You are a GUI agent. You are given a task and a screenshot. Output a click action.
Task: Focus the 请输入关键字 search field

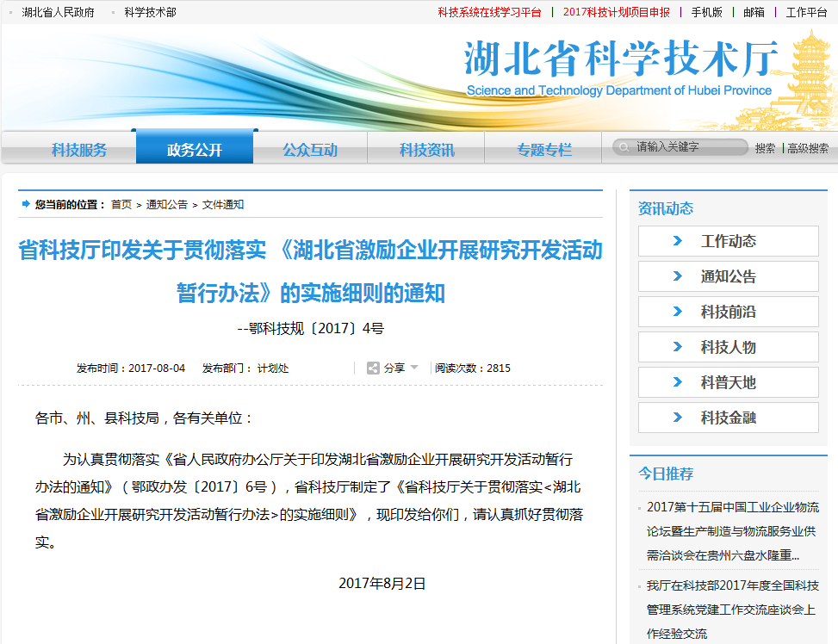click(x=689, y=147)
